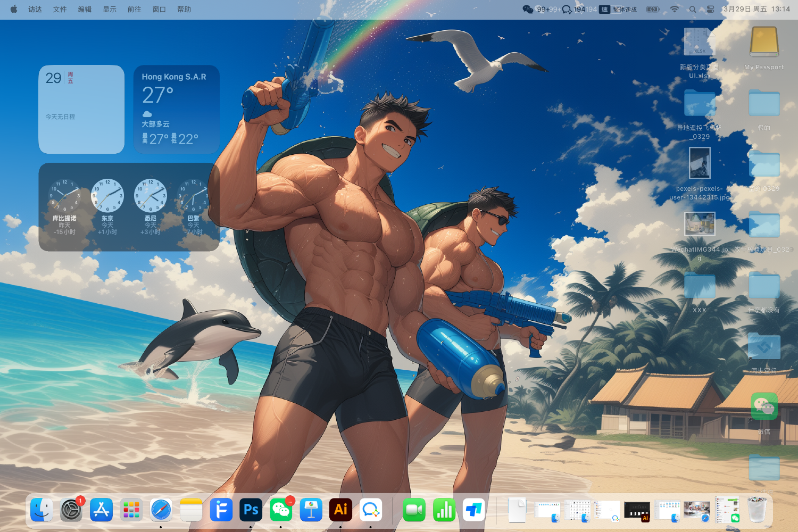Click the date and time in menu bar

click(756, 9)
